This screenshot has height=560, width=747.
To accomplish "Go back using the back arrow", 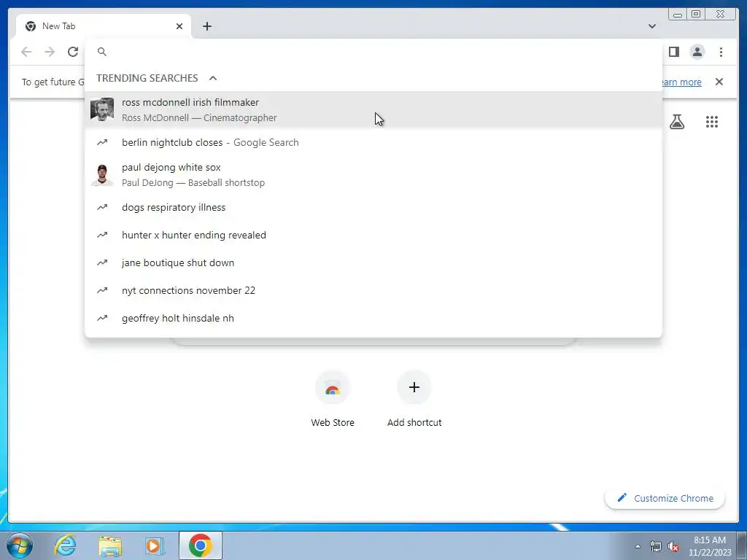I will pos(26,52).
